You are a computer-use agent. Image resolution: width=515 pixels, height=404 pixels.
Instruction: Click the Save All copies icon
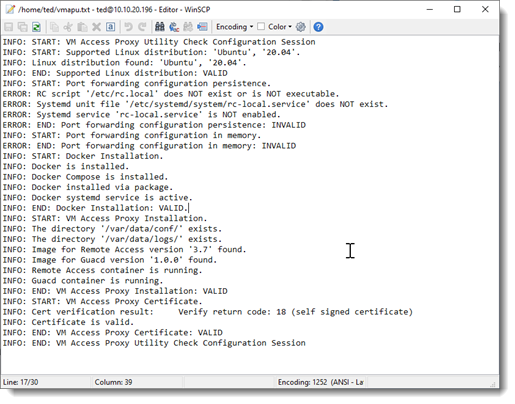click(23, 27)
